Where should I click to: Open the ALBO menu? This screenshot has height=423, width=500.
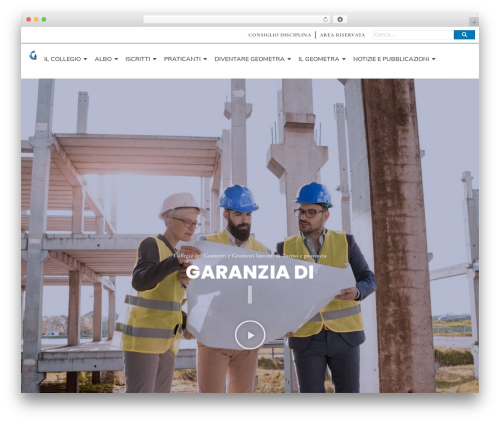point(106,59)
